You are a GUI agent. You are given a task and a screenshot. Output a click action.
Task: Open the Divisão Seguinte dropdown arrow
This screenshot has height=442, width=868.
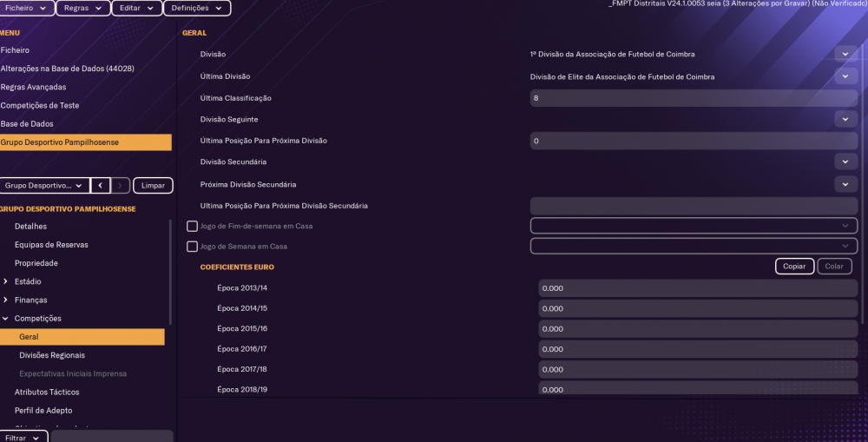click(845, 119)
